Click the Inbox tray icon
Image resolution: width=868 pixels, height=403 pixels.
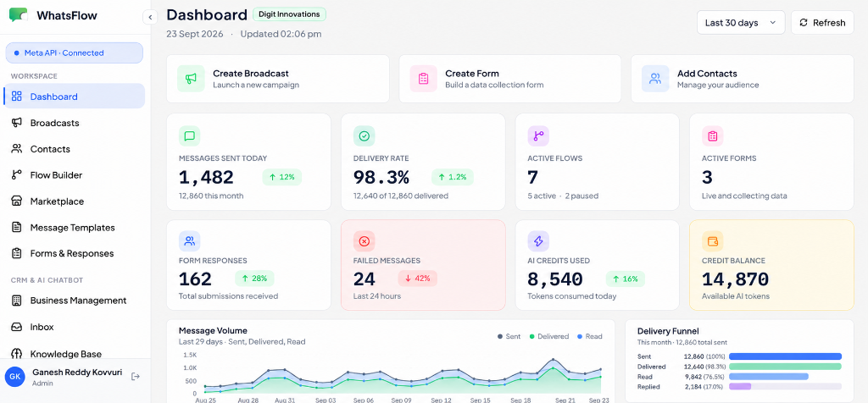pyautogui.click(x=17, y=327)
